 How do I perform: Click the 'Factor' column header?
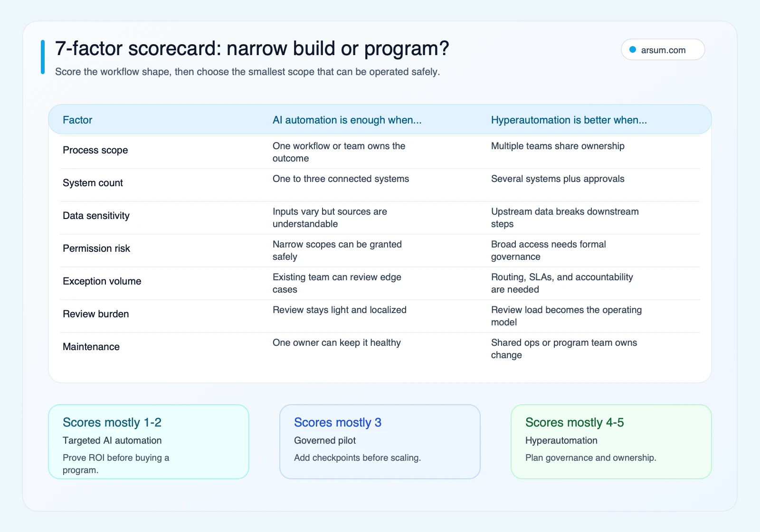(x=77, y=120)
